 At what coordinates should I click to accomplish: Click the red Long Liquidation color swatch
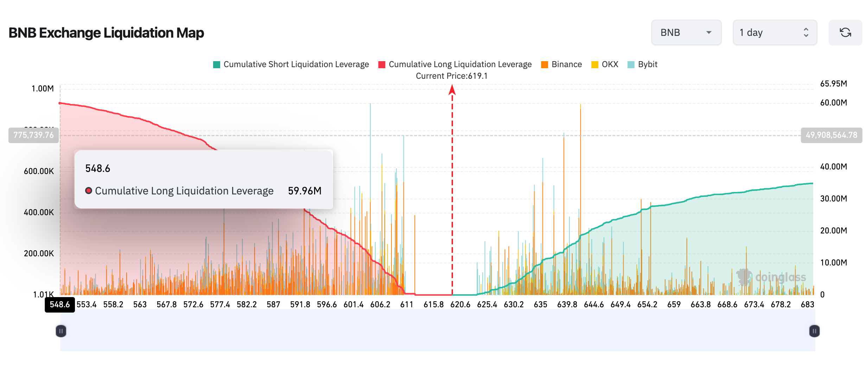(382, 65)
